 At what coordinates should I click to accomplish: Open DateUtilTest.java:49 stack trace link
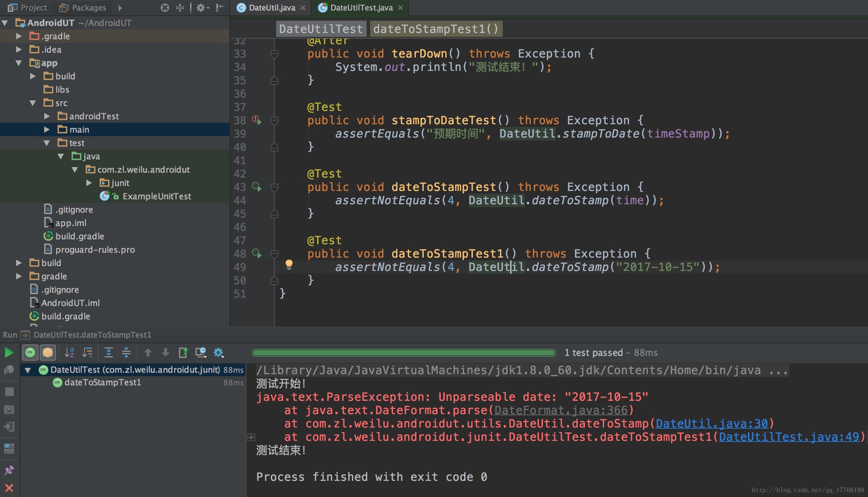789,437
